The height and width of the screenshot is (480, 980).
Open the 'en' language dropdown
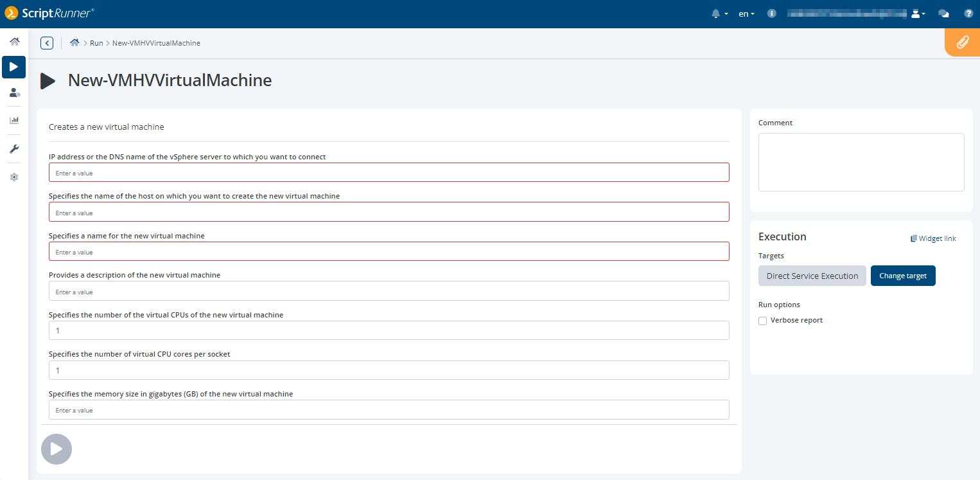click(746, 13)
